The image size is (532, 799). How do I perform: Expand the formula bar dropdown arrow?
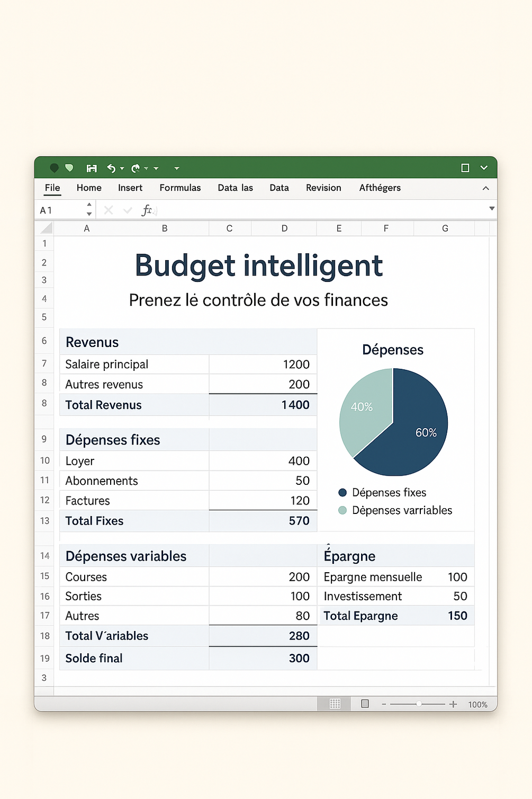pyautogui.click(x=492, y=209)
